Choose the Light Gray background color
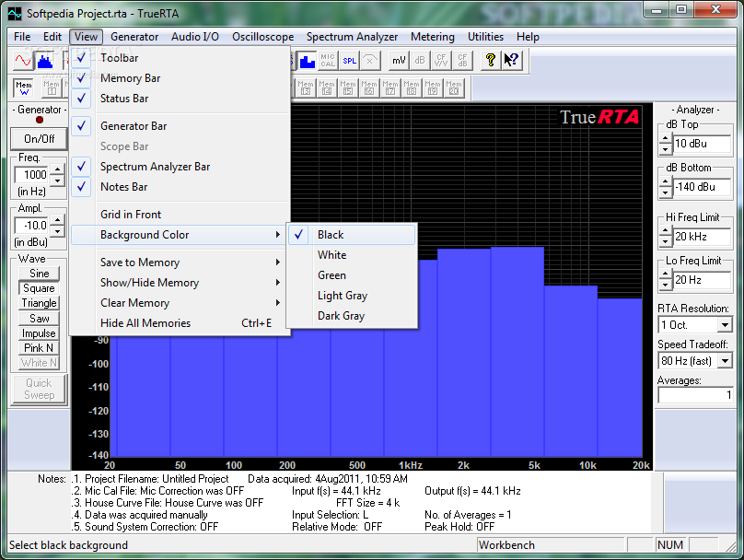This screenshot has height=560, width=744. (x=352, y=296)
